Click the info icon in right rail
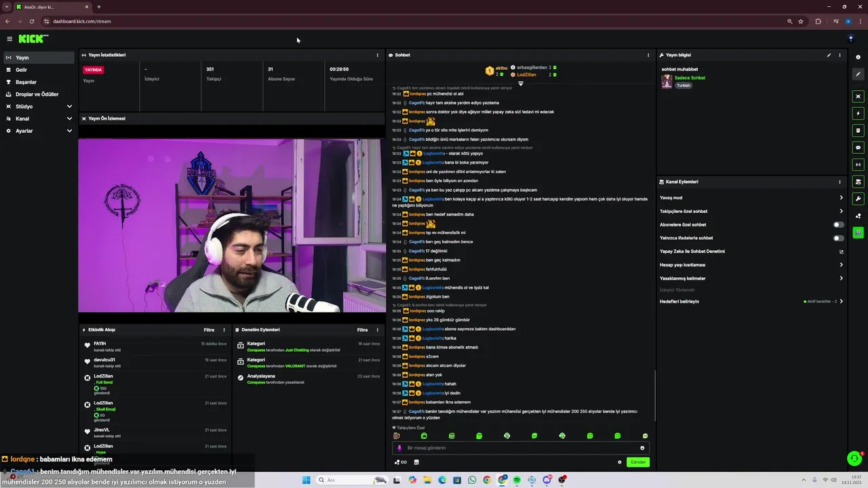The image size is (868, 488). point(859,57)
